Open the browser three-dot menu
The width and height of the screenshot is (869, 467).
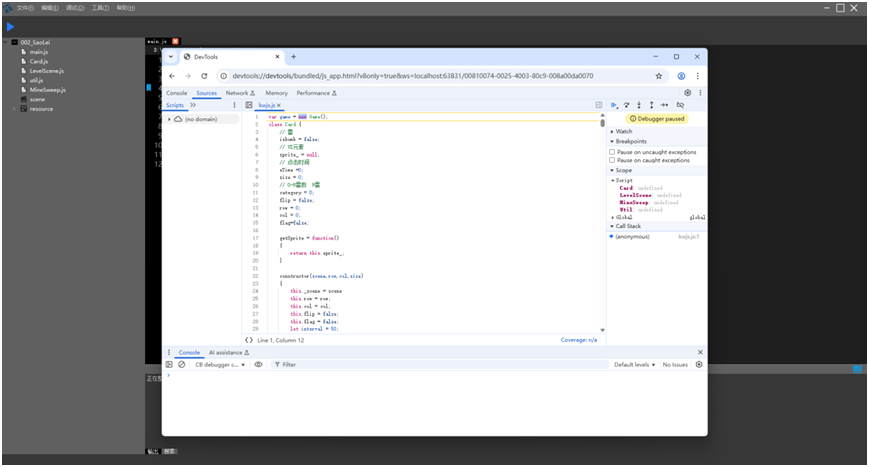click(x=697, y=76)
